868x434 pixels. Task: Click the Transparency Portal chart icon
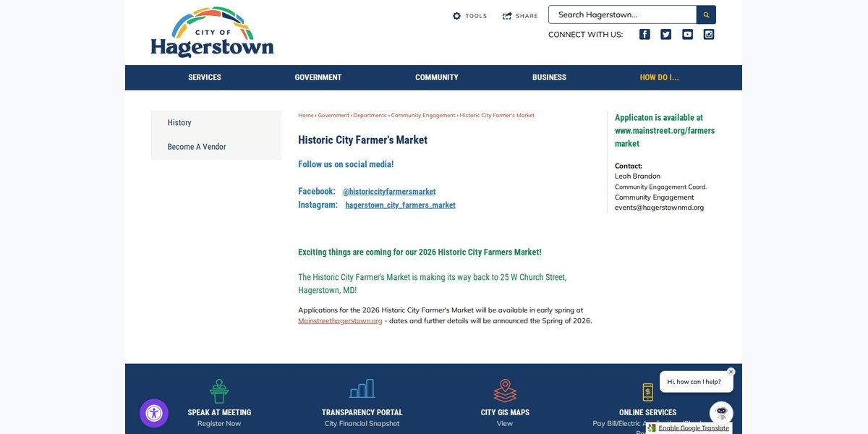point(362,388)
